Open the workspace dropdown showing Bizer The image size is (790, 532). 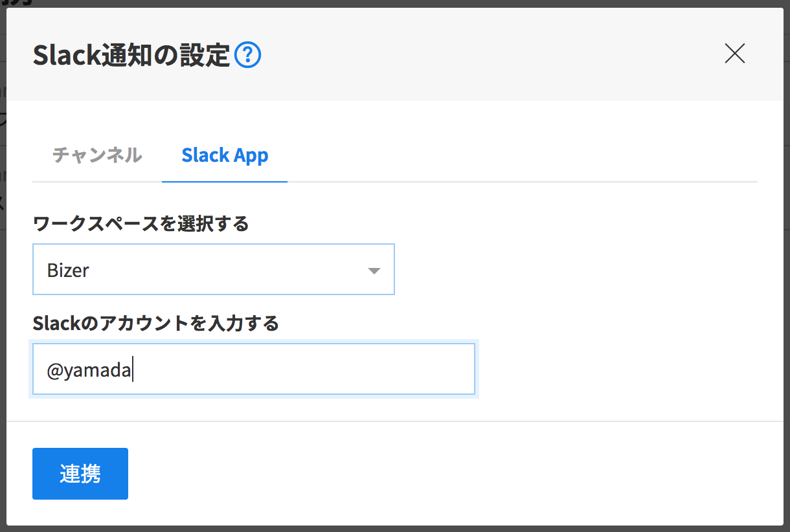[213, 269]
